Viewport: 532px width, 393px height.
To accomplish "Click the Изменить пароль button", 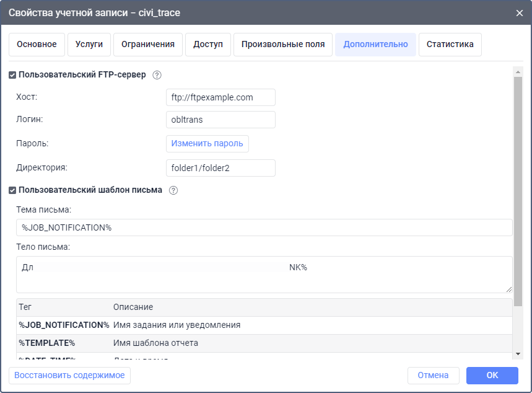I will [x=207, y=144].
